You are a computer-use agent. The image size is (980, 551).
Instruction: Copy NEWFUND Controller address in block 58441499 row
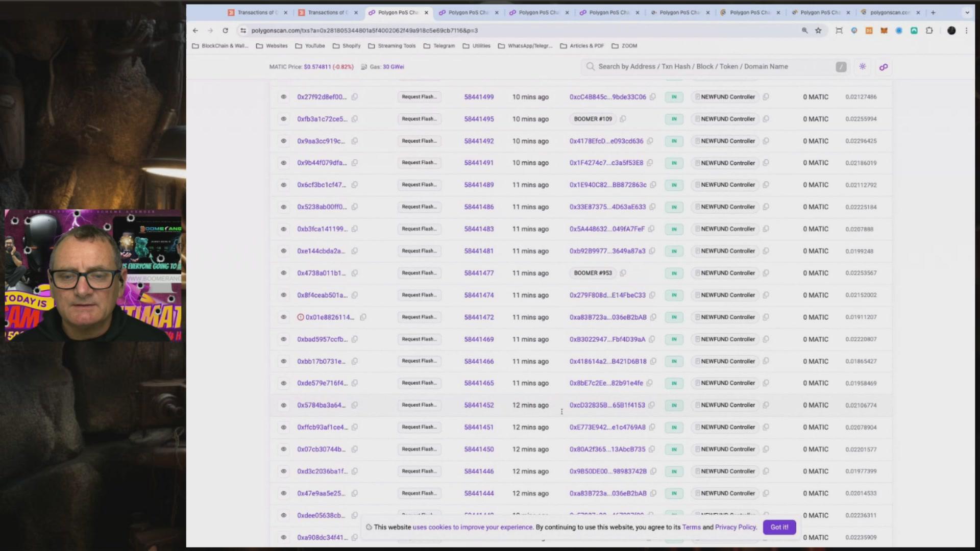tap(766, 97)
